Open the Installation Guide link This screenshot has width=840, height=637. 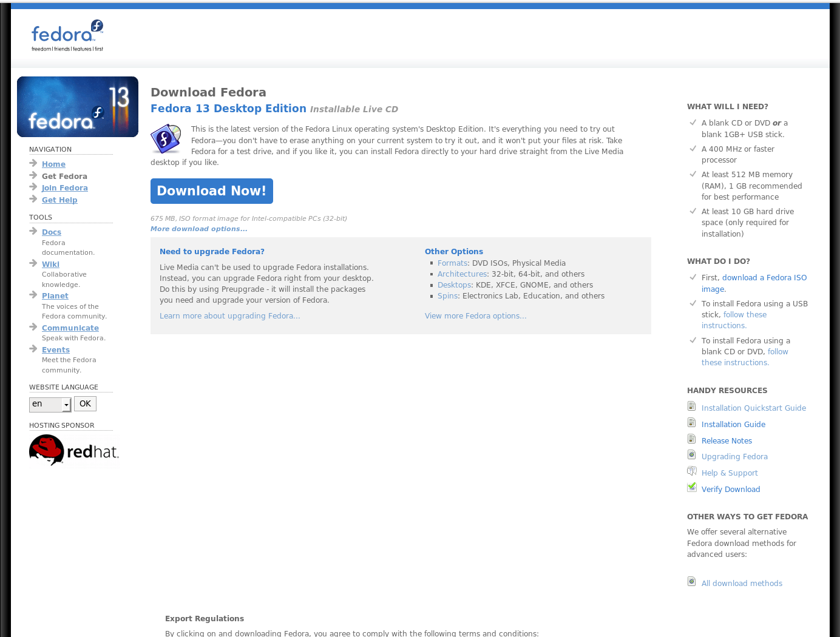(x=733, y=425)
